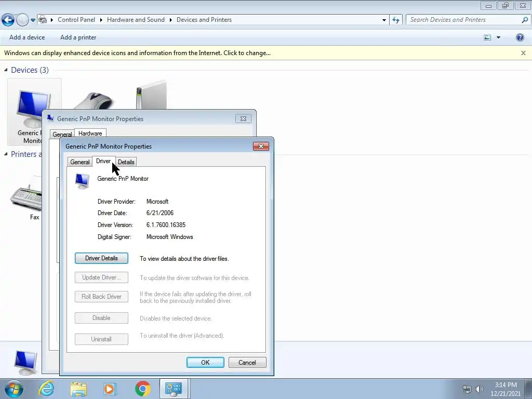Switch to the General tab in front dialog

pyautogui.click(x=80, y=162)
